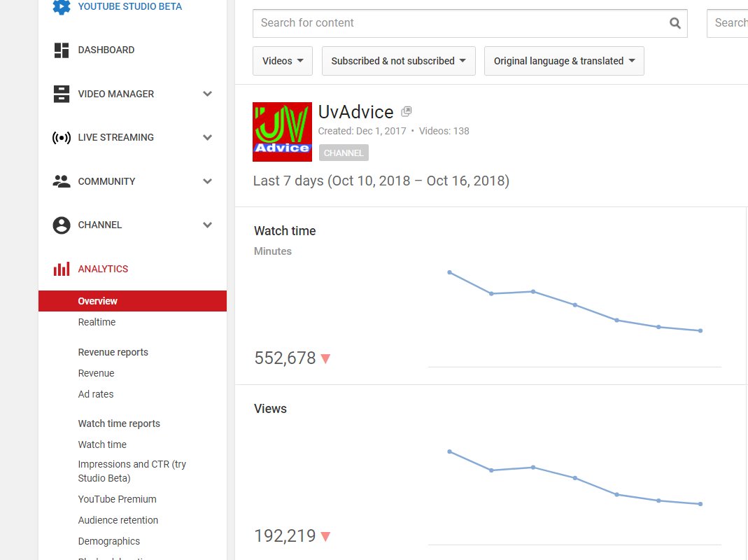The height and width of the screenshot is (560, 748).
Task: Select Analytics menu item
Action: [x=103, y=269]
